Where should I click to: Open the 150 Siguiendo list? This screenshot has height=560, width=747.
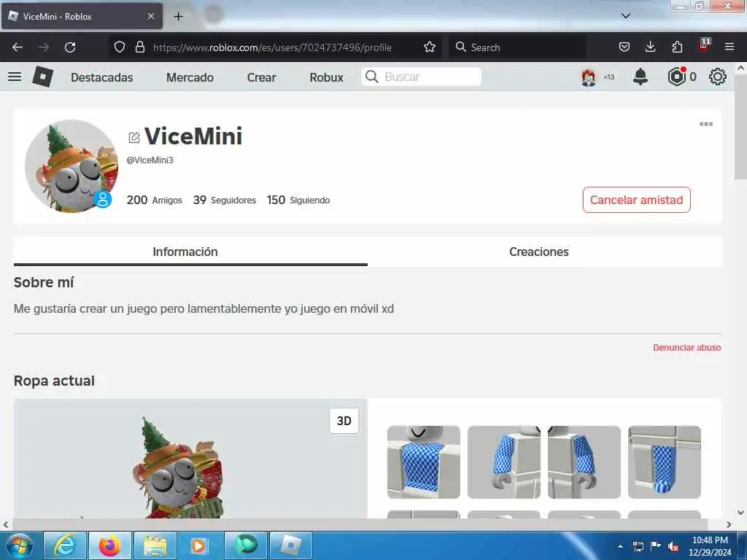pos(298,200)
